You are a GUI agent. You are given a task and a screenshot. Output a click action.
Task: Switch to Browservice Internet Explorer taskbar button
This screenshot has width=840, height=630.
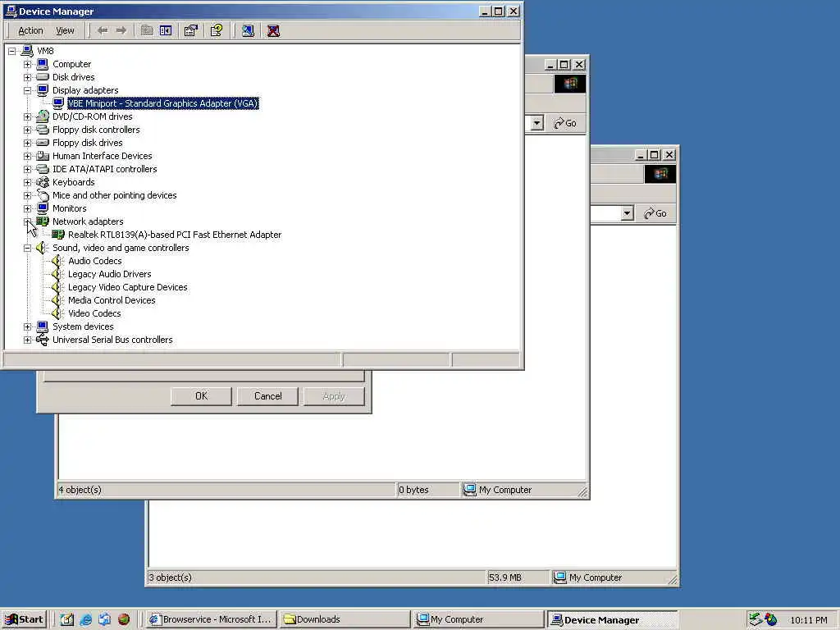pyautogui.click(x=211, y=619)
